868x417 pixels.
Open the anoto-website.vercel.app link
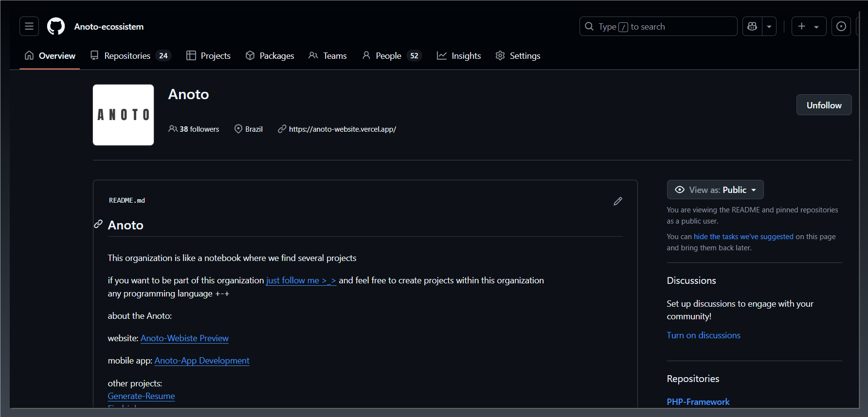(342, 129)
